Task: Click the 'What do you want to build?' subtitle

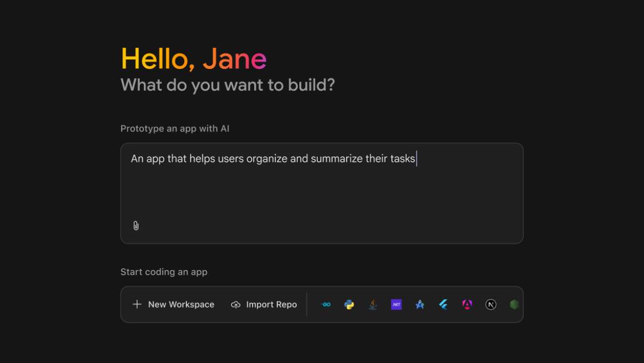Action: (x=228, y=85)
